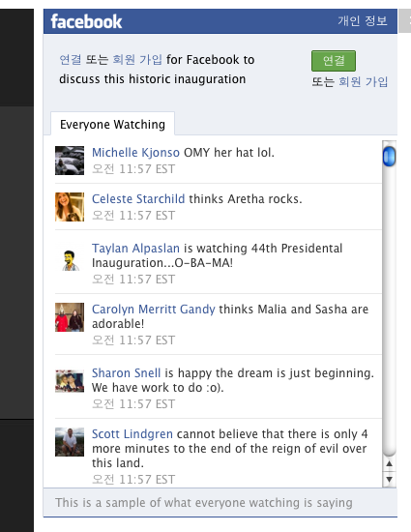Click Scott Lindgren's name link

132,434
